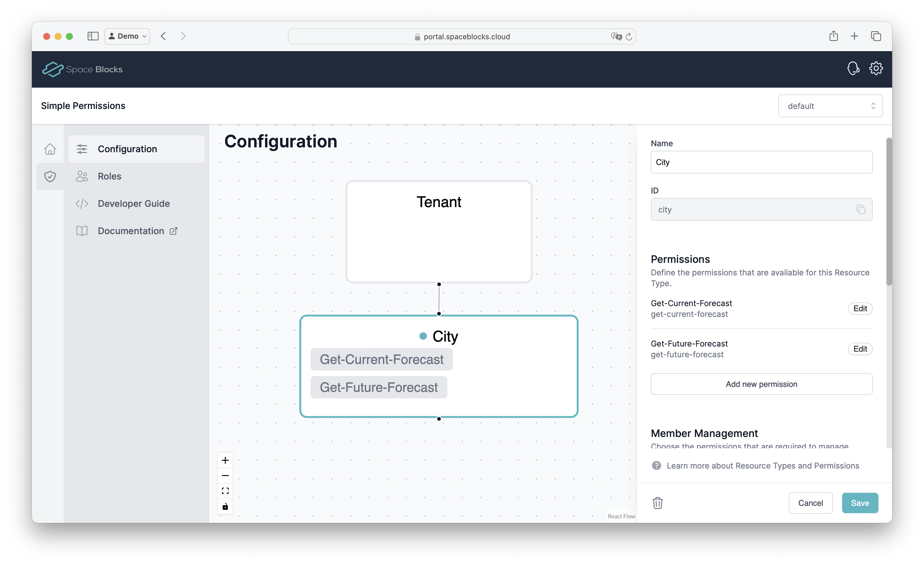The image size is (924, 565).
Task: Click the Add new permission button
Action: [x=761, y=384]
